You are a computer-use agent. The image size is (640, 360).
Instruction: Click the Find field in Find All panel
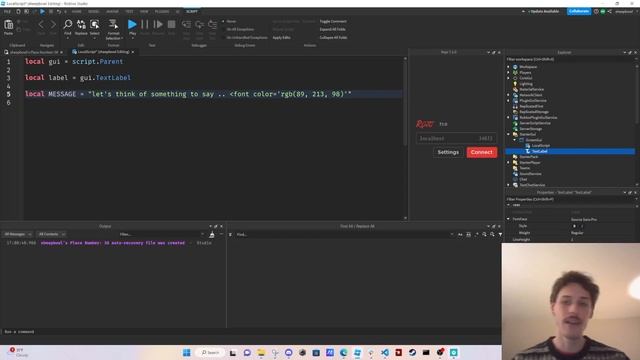343,235
